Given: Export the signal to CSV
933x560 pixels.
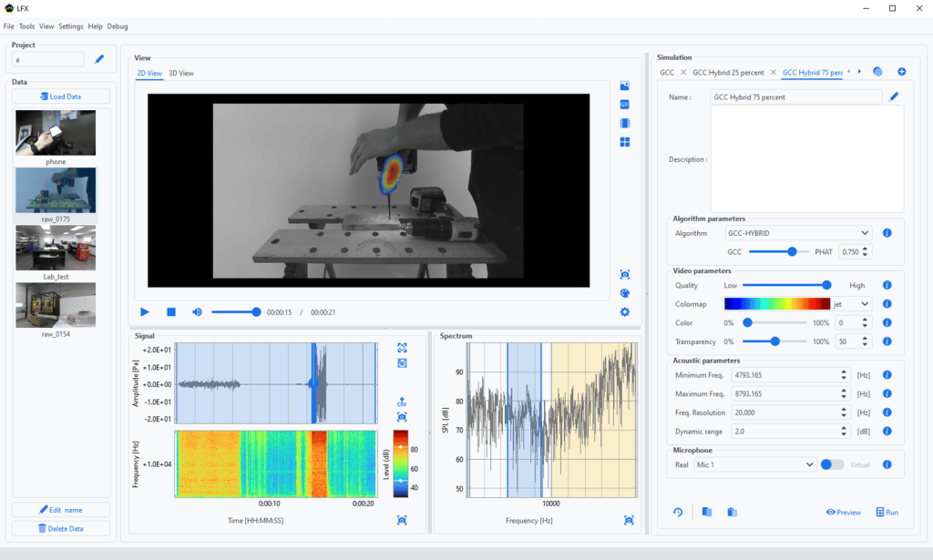Looking at the screenshot, I should point(402,402).
